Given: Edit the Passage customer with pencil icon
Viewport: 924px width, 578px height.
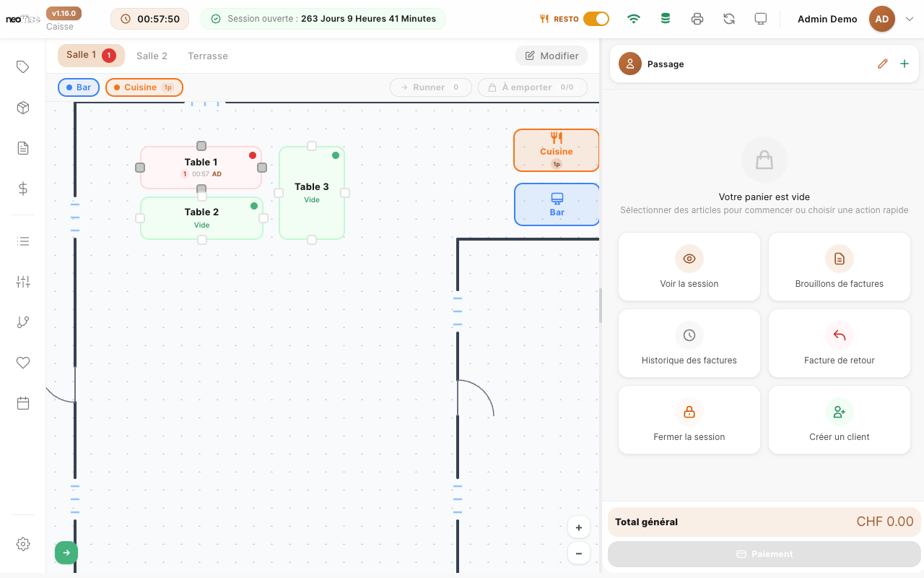Looking at the screenshot, I should [882, 64].
